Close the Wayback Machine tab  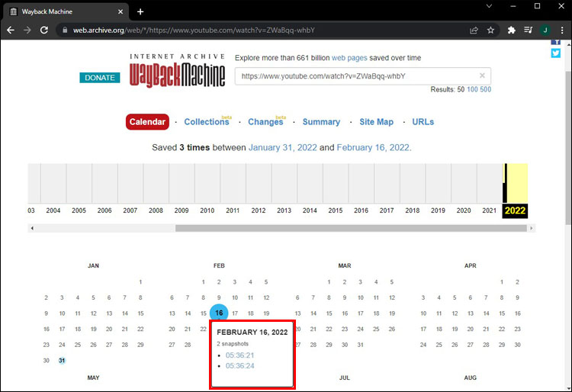tap(121, 11)
